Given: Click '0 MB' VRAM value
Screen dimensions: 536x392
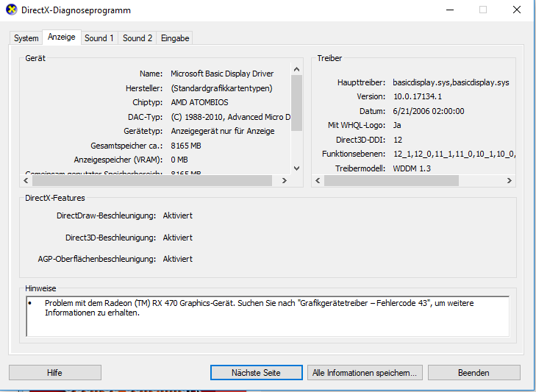Looking at the screenshot, I should [x=179, y=160].
